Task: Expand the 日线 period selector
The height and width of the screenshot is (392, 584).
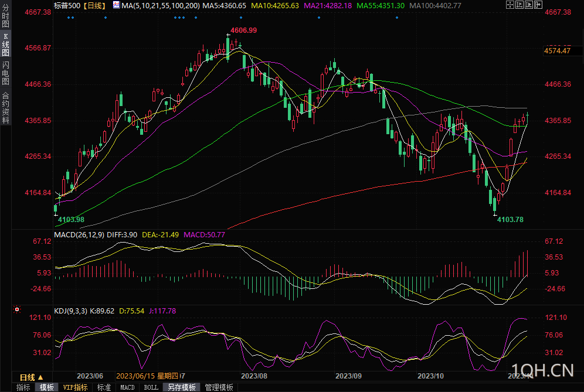Action: 32,377
